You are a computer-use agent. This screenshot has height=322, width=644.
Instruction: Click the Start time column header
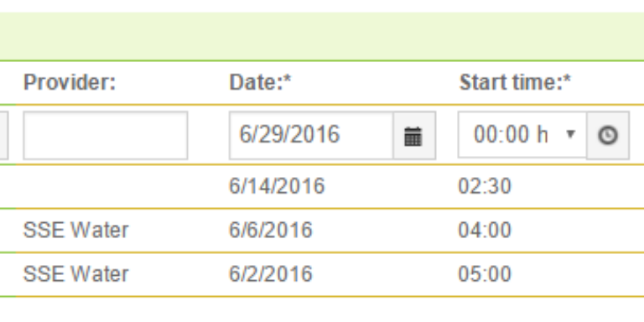point(515,82)
